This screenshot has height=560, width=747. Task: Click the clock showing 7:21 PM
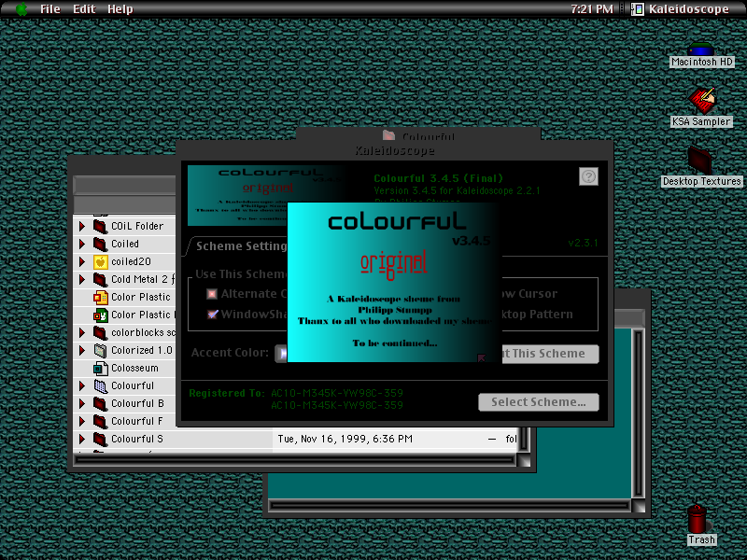click(592, 9)
